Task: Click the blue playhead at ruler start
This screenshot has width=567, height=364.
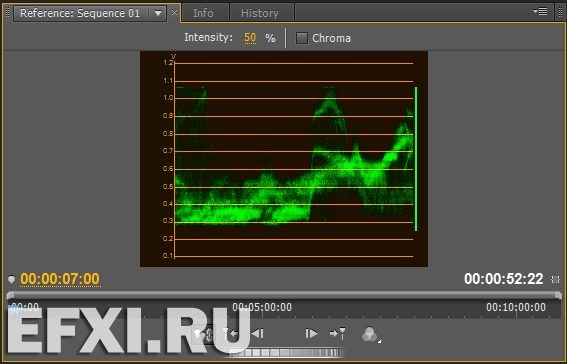Action: click(x=14, y=310)
